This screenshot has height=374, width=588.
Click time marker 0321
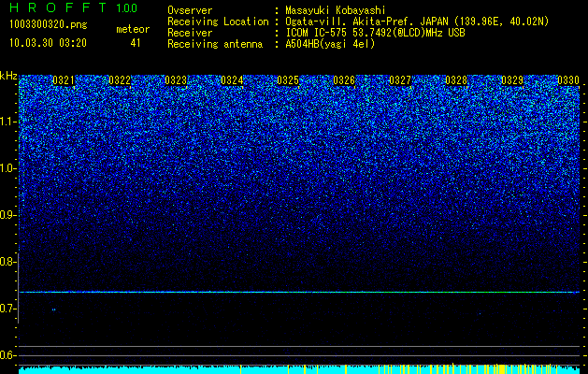click(63, 80)
